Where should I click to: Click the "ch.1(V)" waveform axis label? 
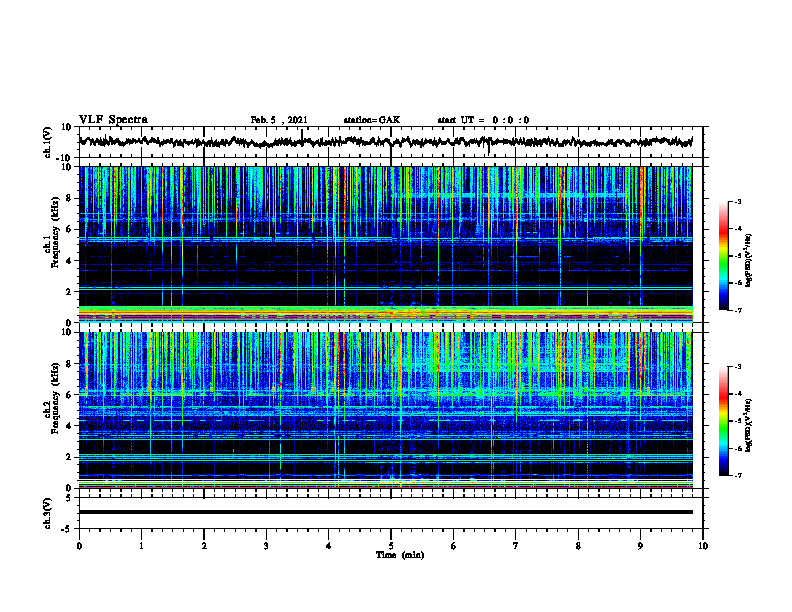(48, 142)
